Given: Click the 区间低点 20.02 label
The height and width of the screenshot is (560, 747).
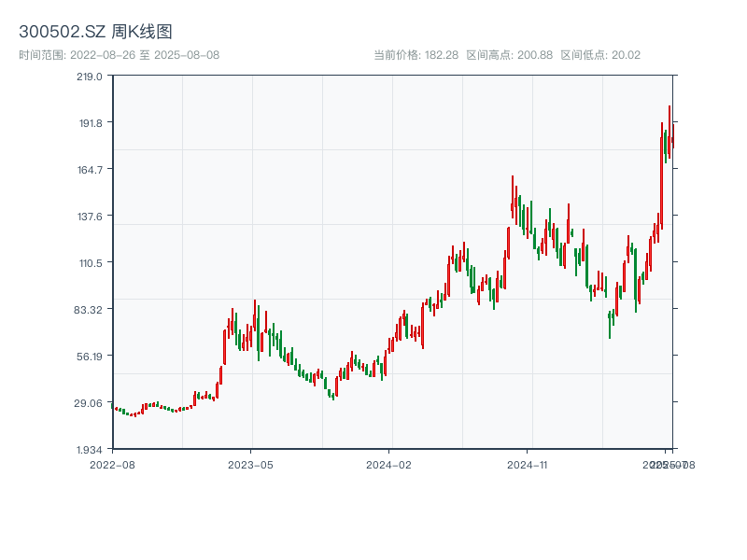Looking at the screenshot, I should point(600,55).
